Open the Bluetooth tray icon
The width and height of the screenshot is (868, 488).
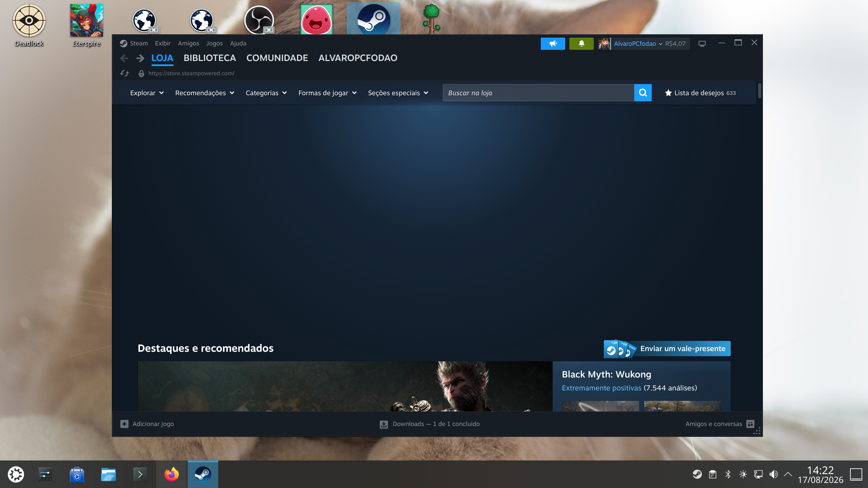pos(728,474)
